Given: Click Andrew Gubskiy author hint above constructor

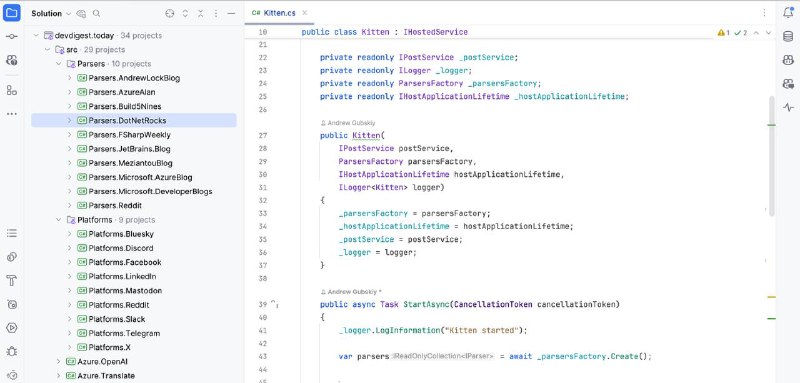Looking at the screenshot, I should 348,123.
